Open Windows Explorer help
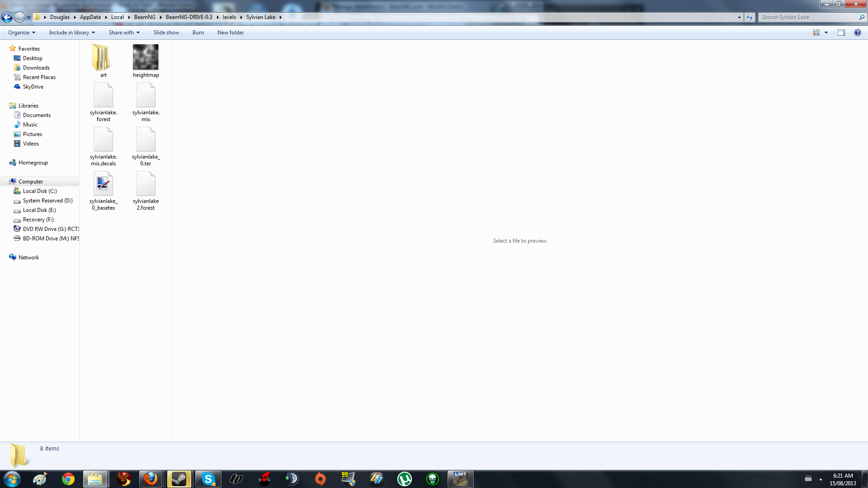Image resolution: width=868 pixels, height=488 pixels. point(857,33)
